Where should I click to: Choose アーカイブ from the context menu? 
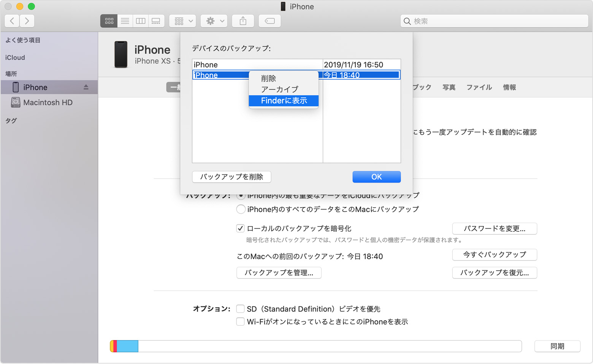pos(284,89)
